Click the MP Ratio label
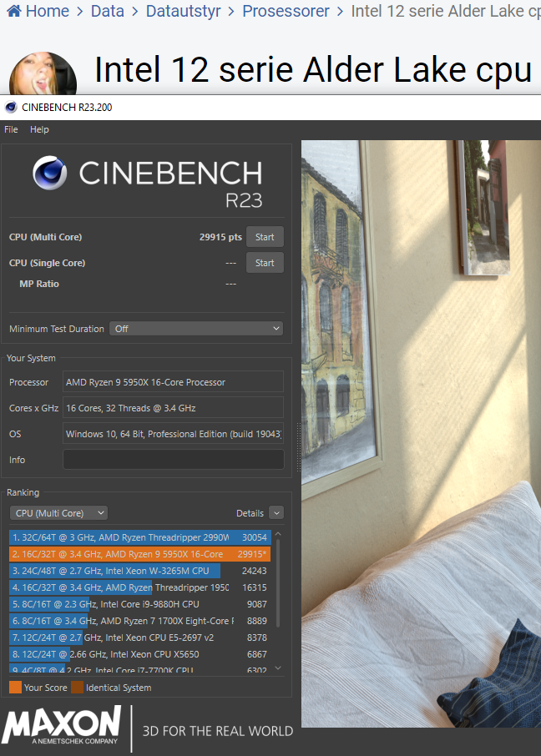The width and height of the screenshot is (541, 756). pyautogui.click(x=39, y=284)
